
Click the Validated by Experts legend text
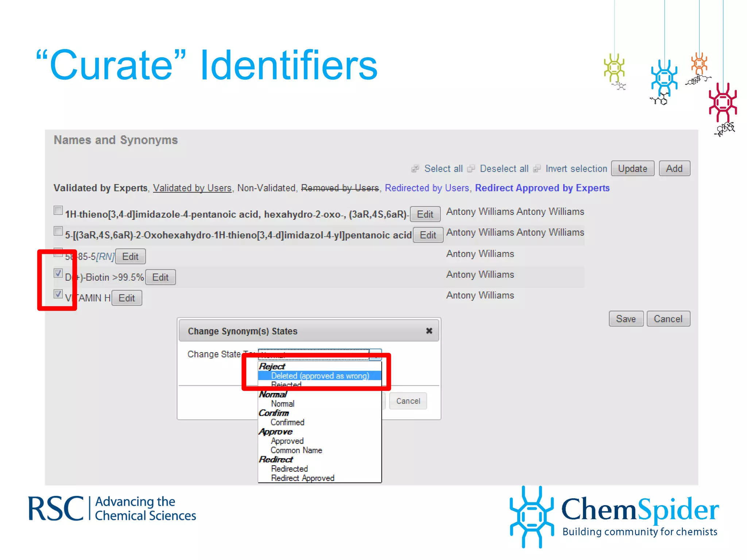pyautogui.click(x=100, y=188)
